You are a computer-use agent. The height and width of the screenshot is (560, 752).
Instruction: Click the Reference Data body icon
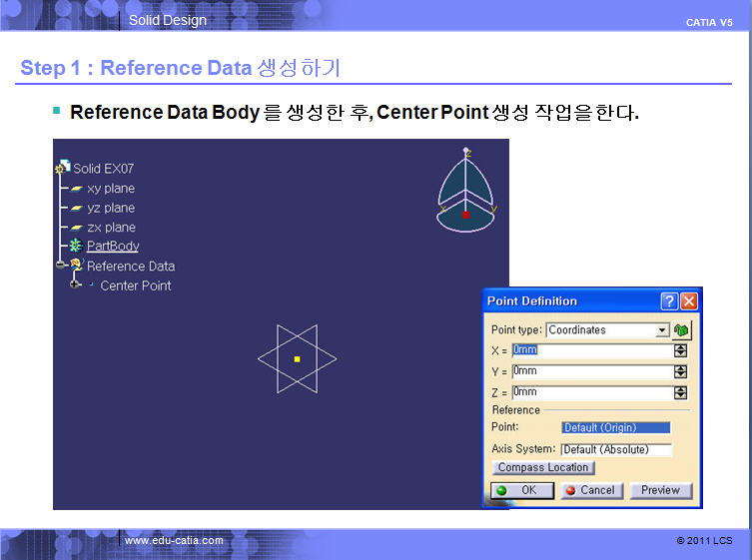(77, 265)
